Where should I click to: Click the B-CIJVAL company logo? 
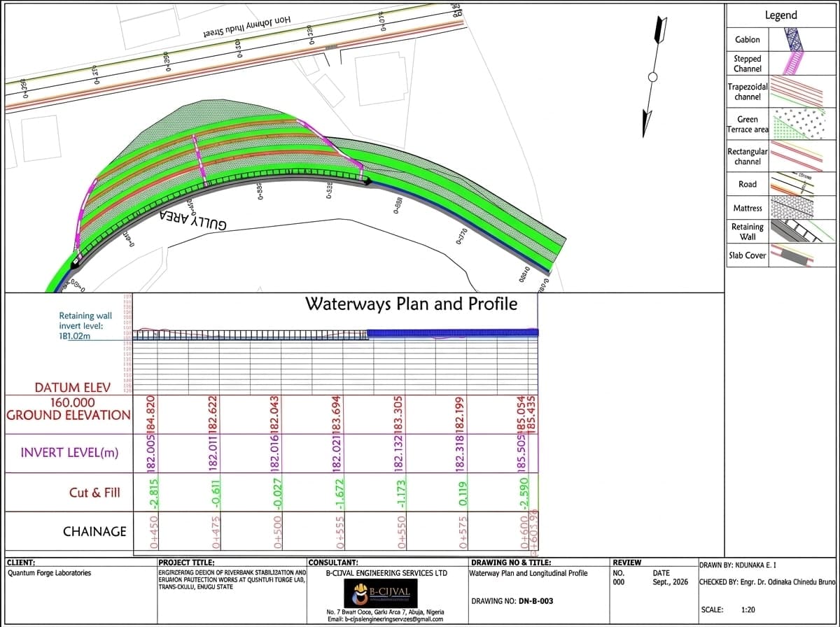click(381, 594)
